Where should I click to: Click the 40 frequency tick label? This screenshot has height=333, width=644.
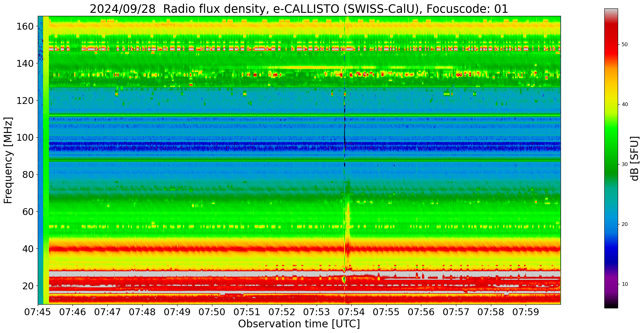pos(28,249)
